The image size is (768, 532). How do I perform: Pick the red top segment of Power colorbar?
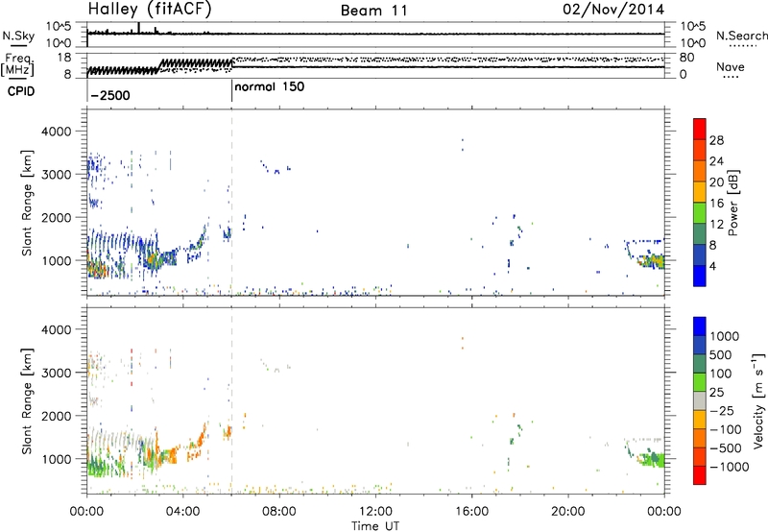pos(700,130)
